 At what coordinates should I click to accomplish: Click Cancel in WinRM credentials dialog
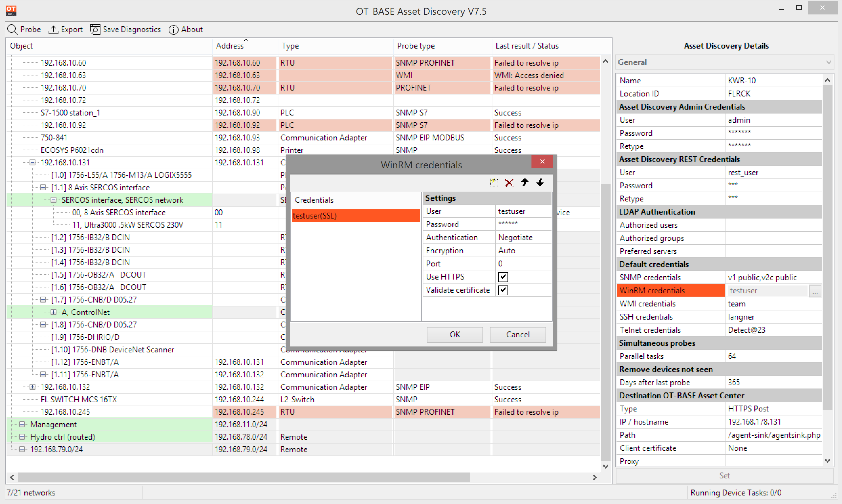pos(517,335)
